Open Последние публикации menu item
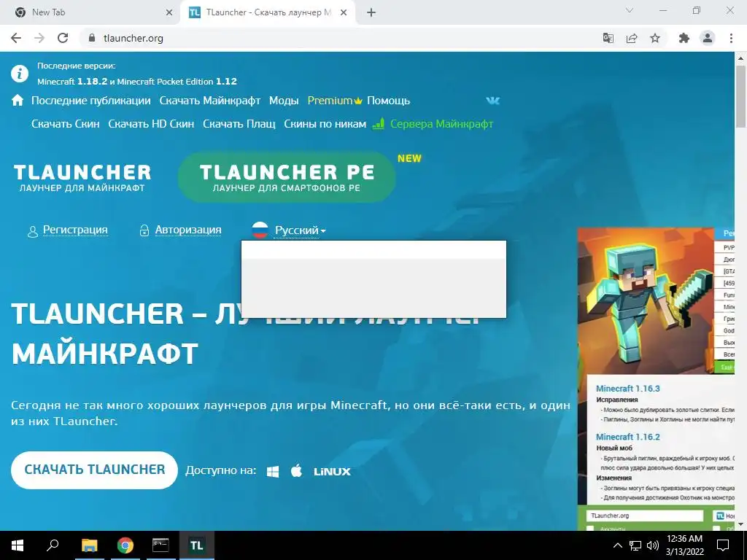The image size is (747, 560). (91, 101)
